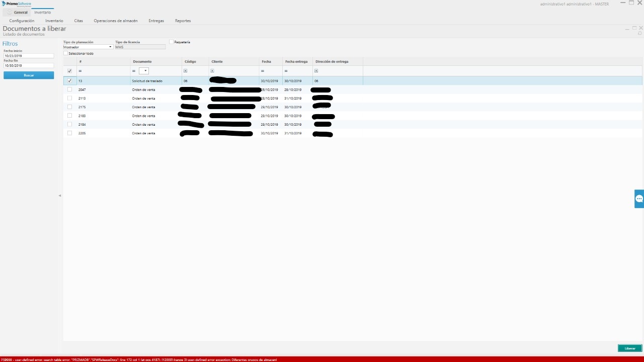Click the equals filter icon under # column

(80, 71)
